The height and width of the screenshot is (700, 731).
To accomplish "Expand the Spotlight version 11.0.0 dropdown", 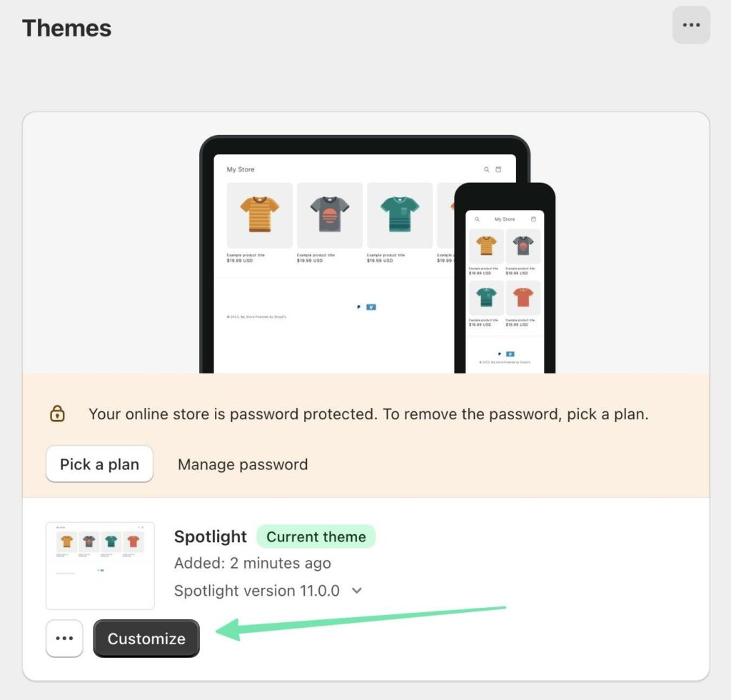I will tap(358, 591).
